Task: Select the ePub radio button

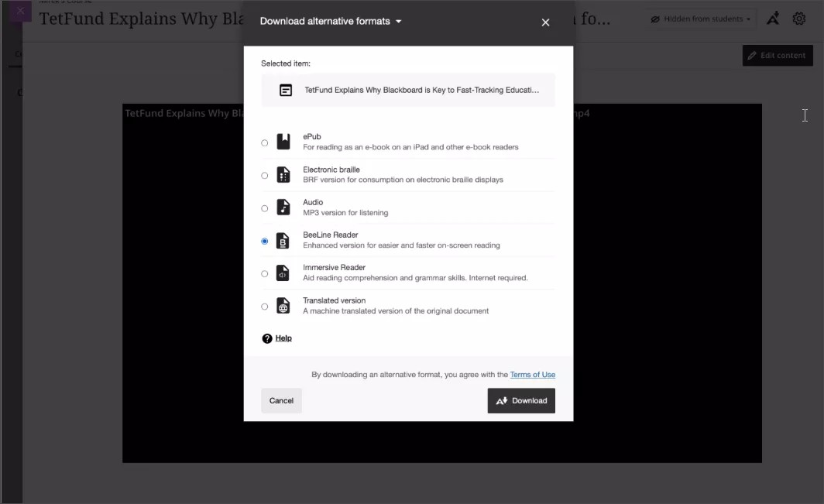Action: click(x=265, y=142)
